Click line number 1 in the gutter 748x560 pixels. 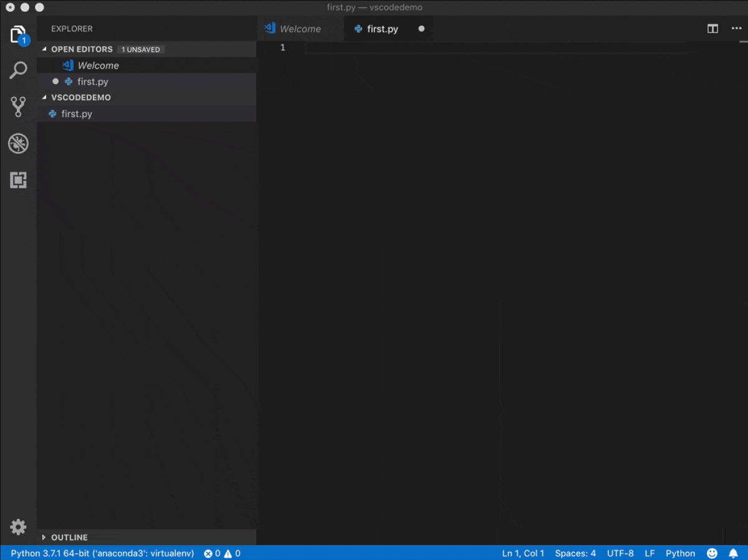pyautogui.click(x=282, y=48)
